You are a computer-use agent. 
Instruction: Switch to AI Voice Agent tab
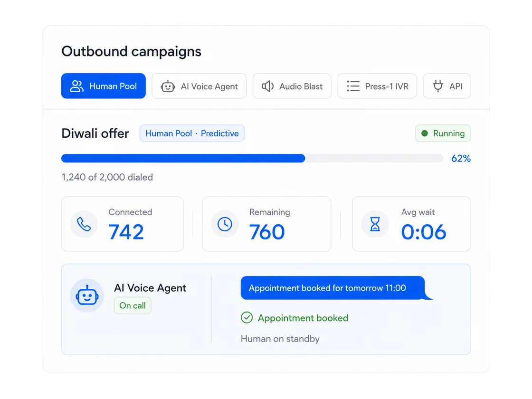[x=199, y=86]
